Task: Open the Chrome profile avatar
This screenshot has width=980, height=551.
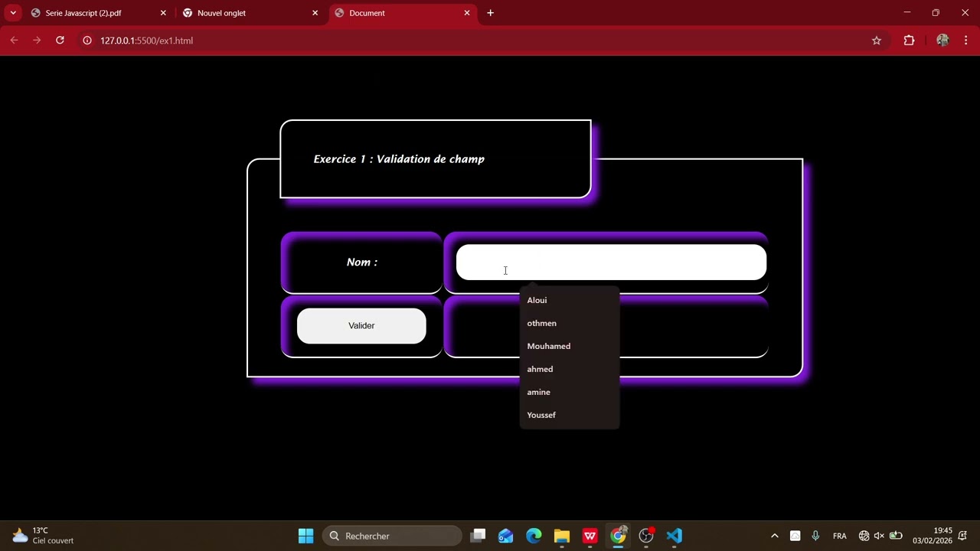Action: (942, 41)
